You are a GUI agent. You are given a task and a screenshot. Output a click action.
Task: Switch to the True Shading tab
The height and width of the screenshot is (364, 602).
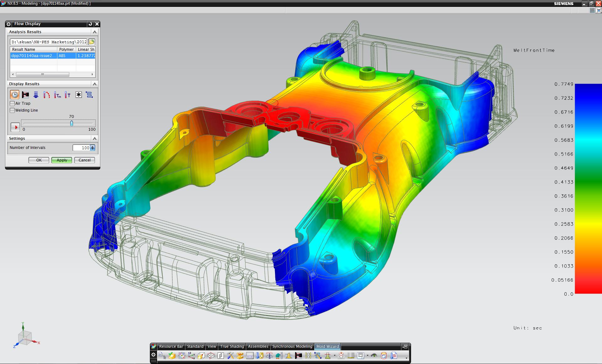pos(232,346)
